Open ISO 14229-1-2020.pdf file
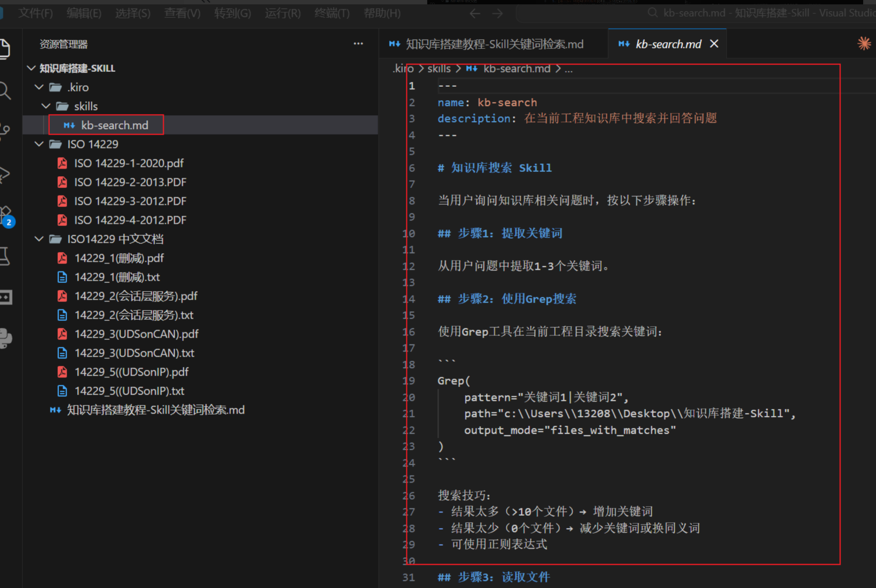 [x=129, y=163]
